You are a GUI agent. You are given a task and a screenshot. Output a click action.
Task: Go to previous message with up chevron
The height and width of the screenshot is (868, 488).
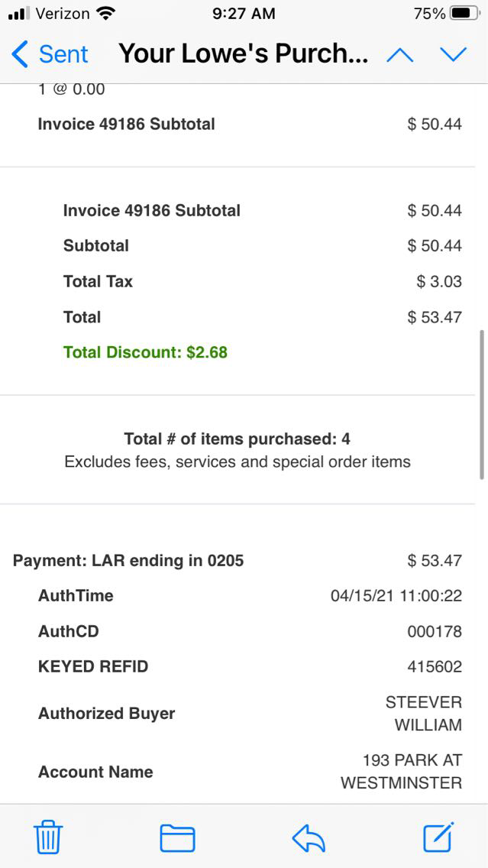pyautogui.click(x=400, y=54)
